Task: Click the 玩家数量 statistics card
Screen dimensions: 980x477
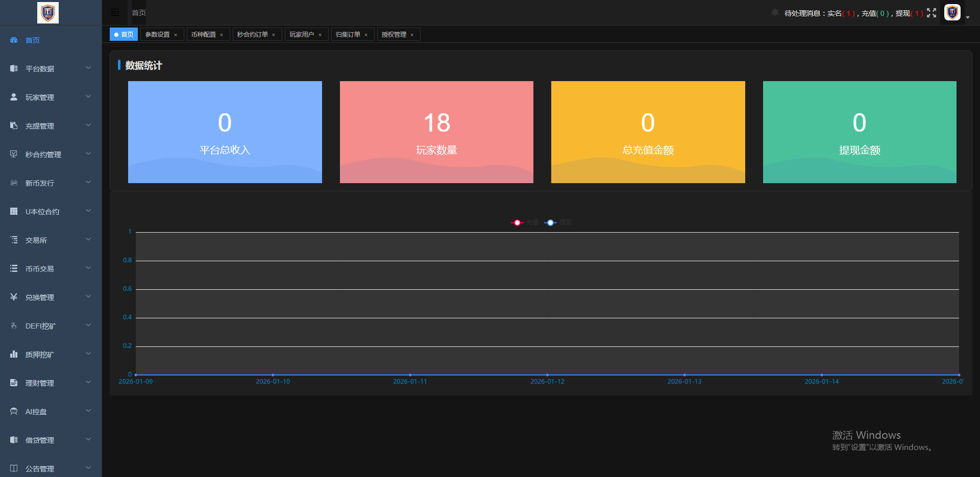Action: [x=436, y=132]
